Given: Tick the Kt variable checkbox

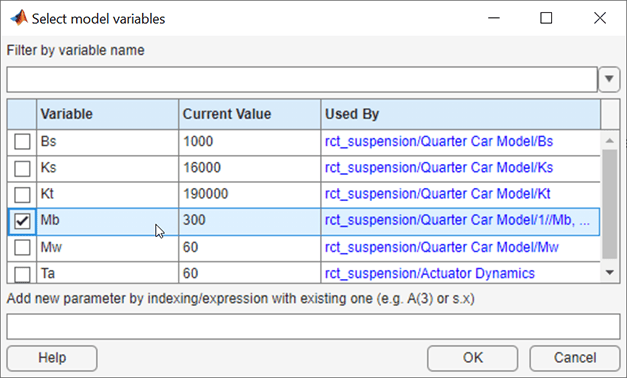Looking at the screenshot, I should point(22,195).
